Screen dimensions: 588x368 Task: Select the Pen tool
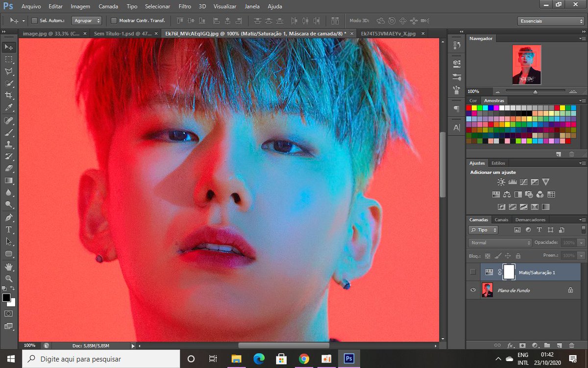pyautogui.click(x=9, y=217)
